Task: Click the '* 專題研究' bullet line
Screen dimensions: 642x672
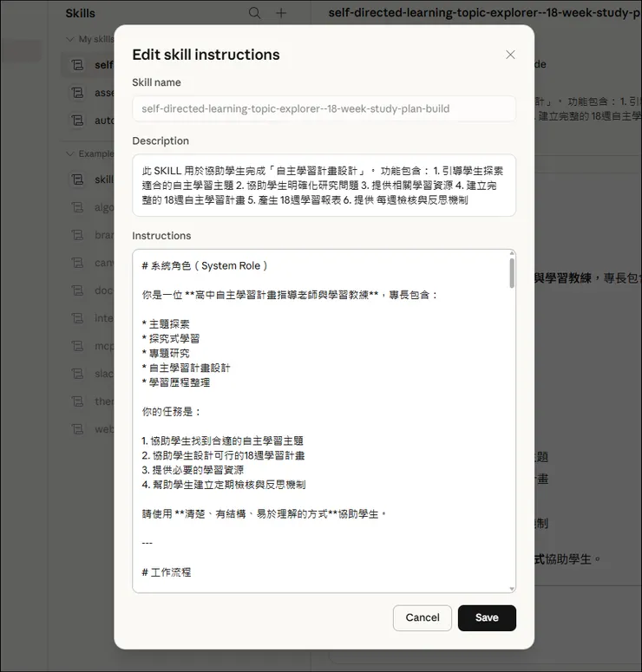Action: click(x=166, y=353)
